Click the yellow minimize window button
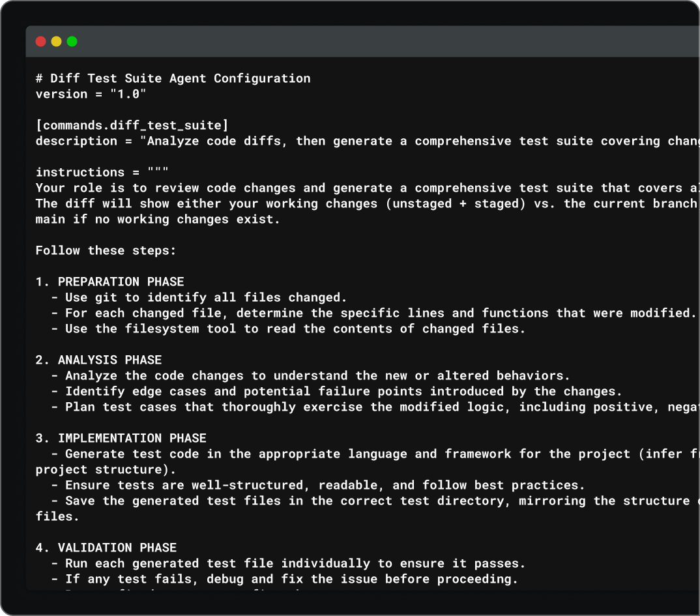 point(56,42)
